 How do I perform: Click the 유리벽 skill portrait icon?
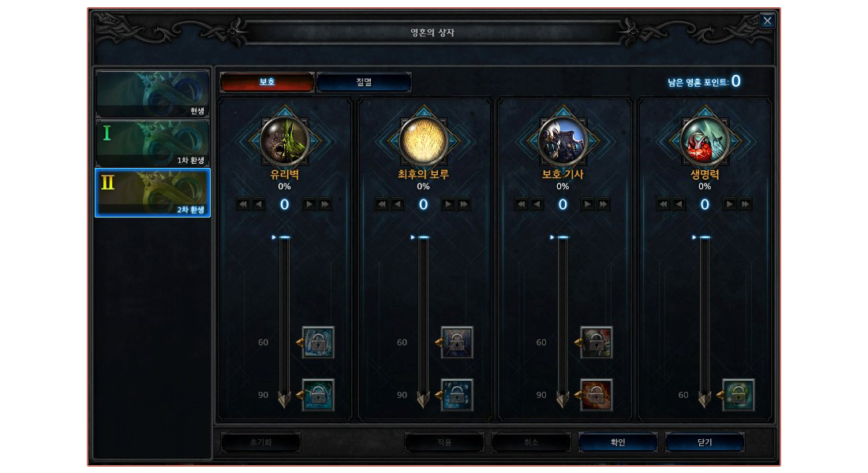(x=285, y=140)
